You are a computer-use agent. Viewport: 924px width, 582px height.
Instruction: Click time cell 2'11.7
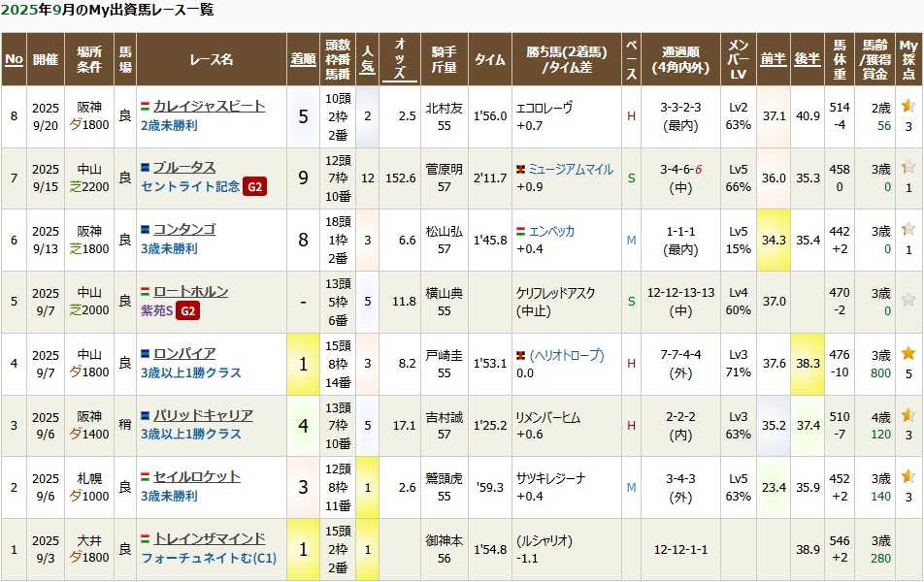tap(490, 178)
